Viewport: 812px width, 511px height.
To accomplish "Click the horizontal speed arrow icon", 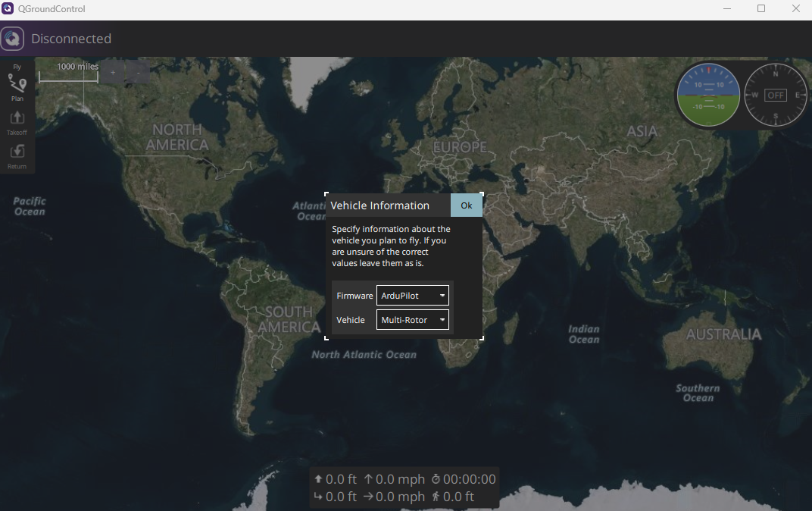I will [368, 497].
